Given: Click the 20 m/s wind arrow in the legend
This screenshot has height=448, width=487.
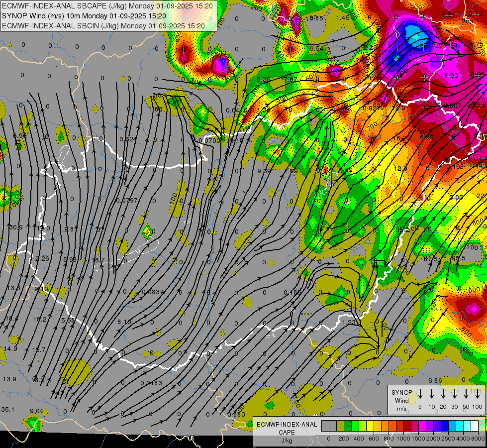Looking at the screenshot, I should coord(443,394).
